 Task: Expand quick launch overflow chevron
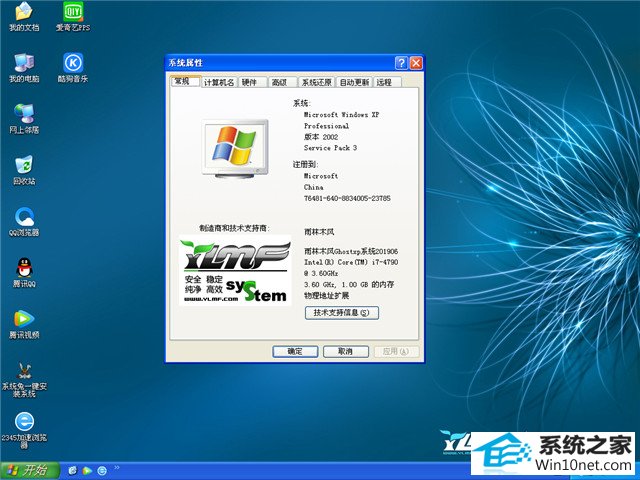tap(117, 467)
